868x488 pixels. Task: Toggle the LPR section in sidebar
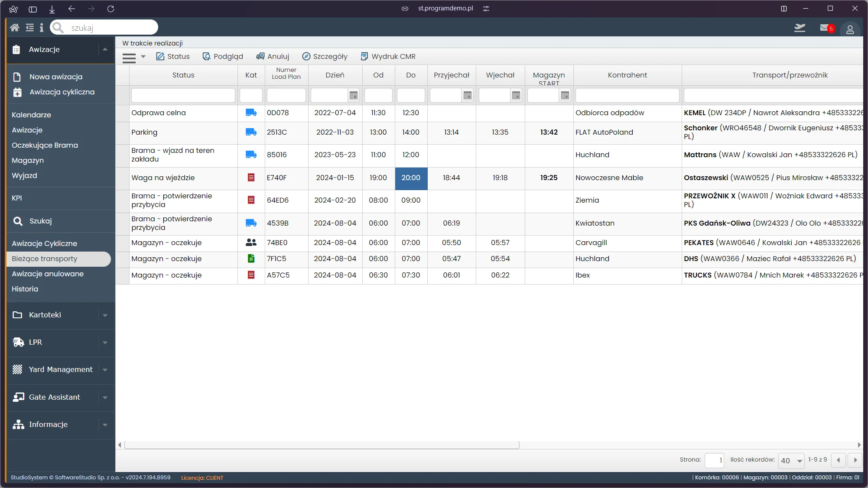coord(60,342)
